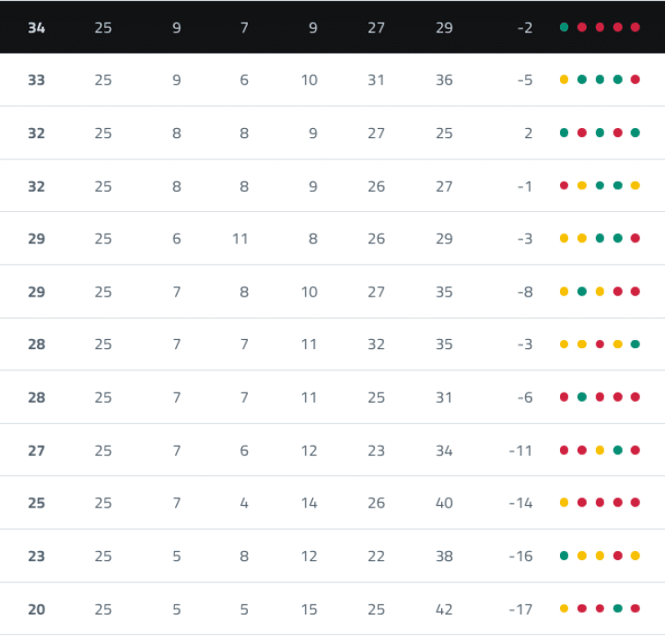
Task: Click the green dot in the -6 goal difference row
Action: (582, 398)
